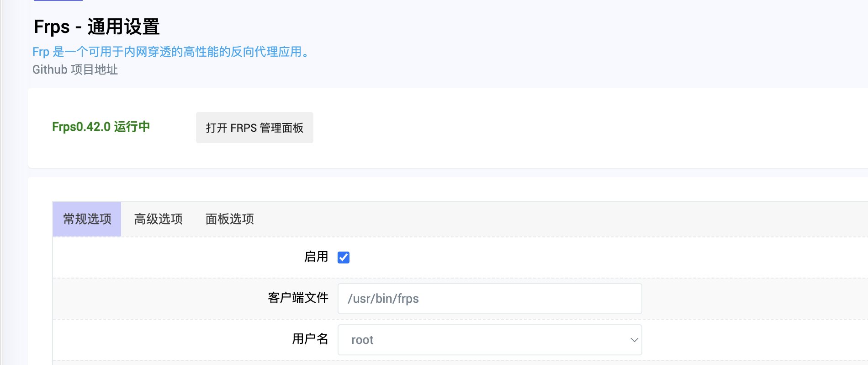Uncheck the 启用 checkbox
This screenshot has width=868, height=365.
[x=344, y=258]
